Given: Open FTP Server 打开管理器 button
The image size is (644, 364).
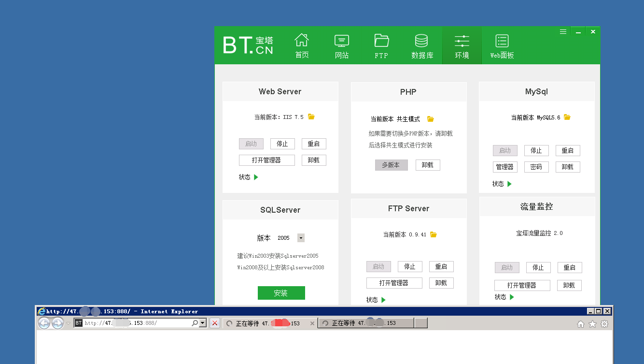Looking at the screenshot, I should point(394,283).
